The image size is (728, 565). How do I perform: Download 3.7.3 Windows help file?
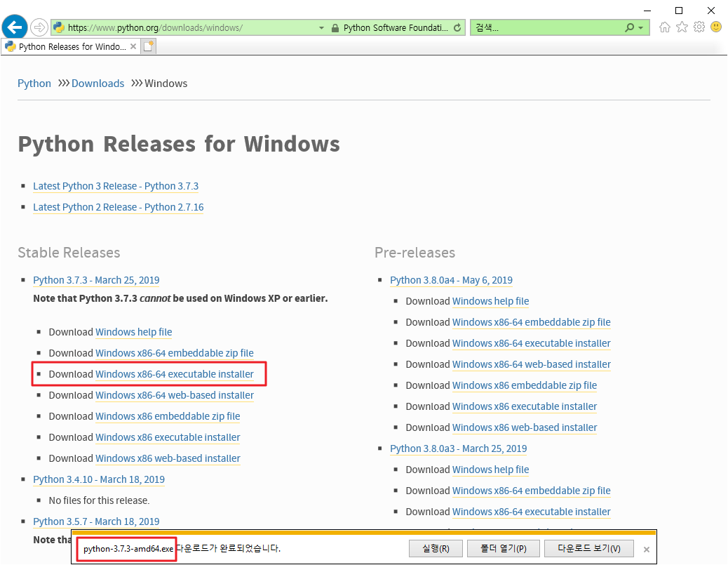click(134, 332)
